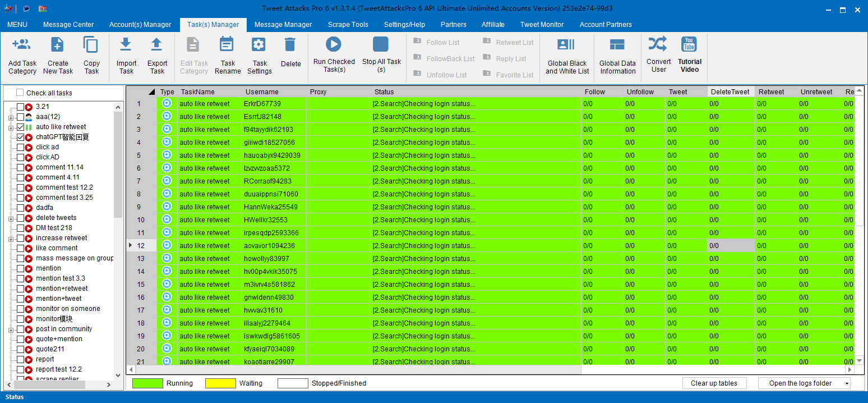Switch to the Scrape Tools tab
The image size is (868, 403).
coord(348,25)
